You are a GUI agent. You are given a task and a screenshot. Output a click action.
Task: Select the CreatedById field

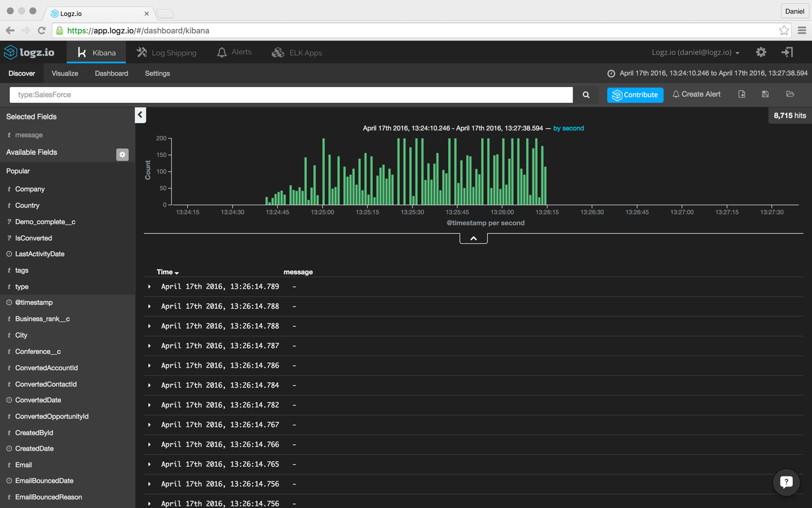[x=34, y=433]
